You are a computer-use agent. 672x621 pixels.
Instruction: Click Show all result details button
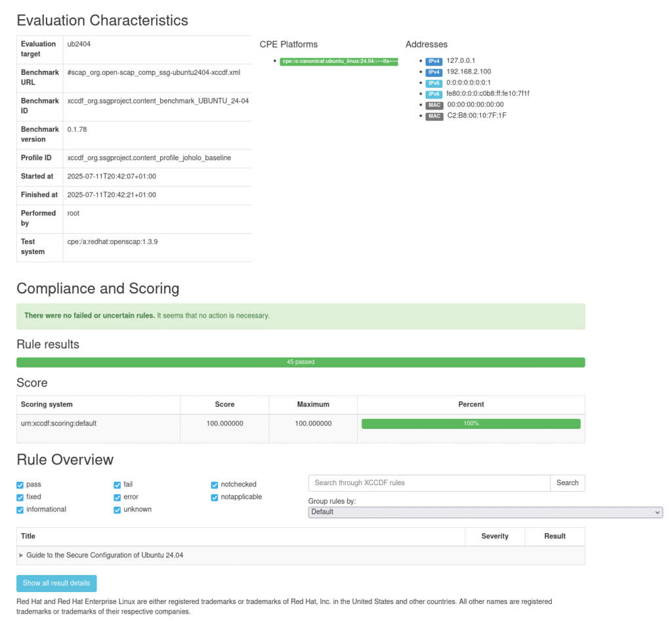(56, 583)
